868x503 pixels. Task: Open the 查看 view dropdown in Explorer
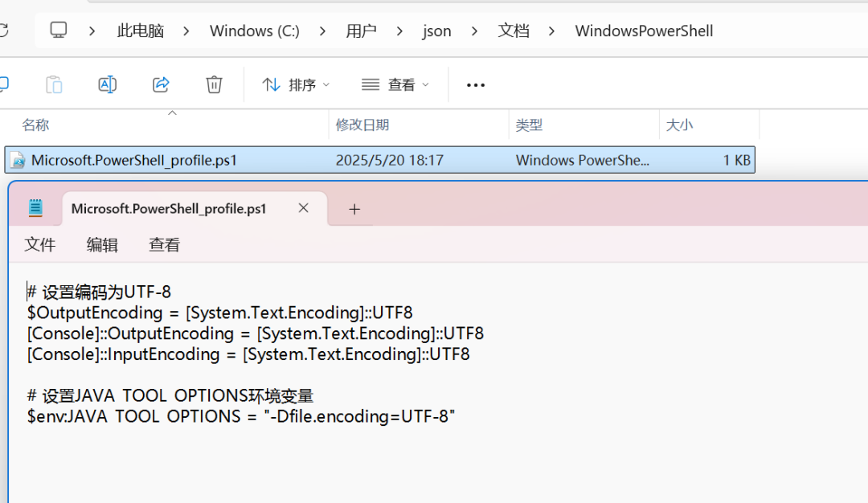tap(395, 84)
